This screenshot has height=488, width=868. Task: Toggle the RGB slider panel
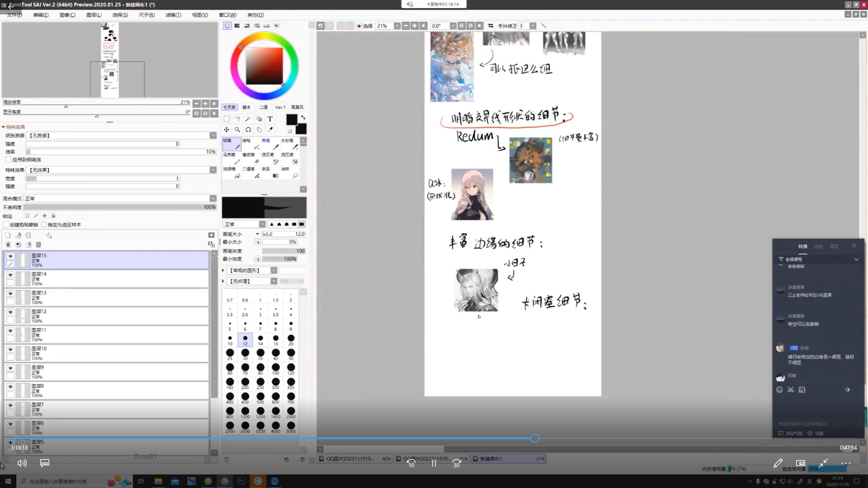[x=237, y=26]
